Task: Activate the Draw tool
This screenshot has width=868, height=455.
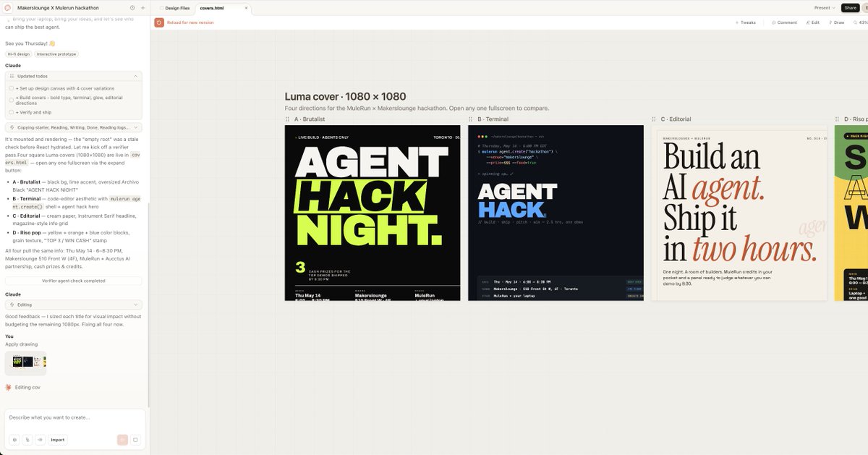Action: [835, 22]
